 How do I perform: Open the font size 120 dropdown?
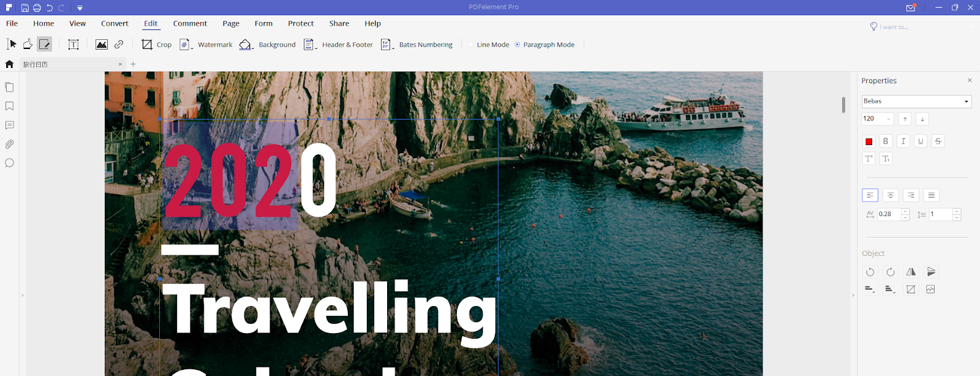(x=878, y=119)
